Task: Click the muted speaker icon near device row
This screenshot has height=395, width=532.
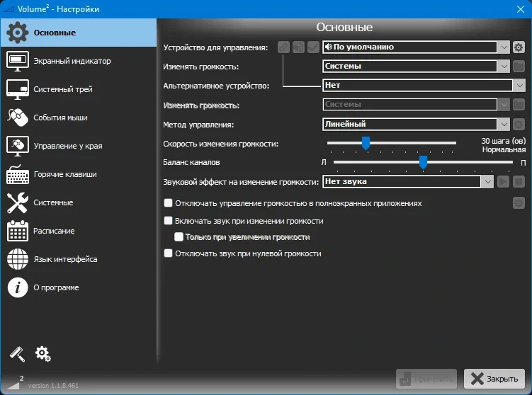Action: pyautogui.click(x=298, y=47)
